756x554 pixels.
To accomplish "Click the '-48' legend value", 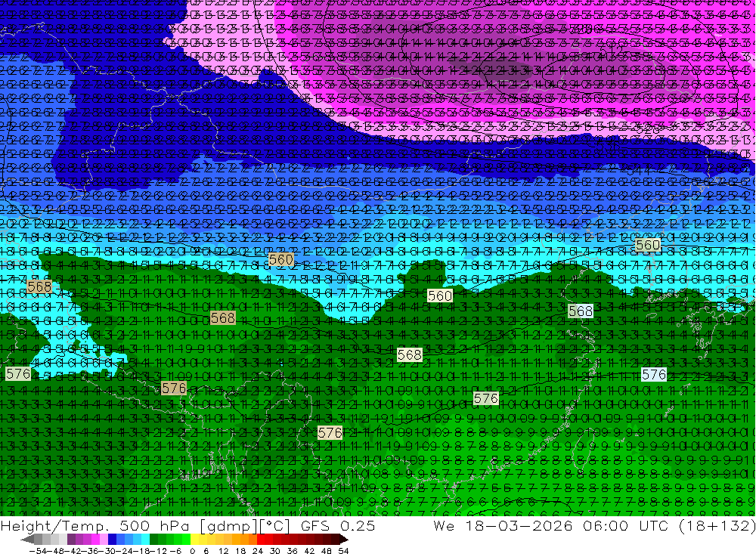I will click(x=56, y=551).
